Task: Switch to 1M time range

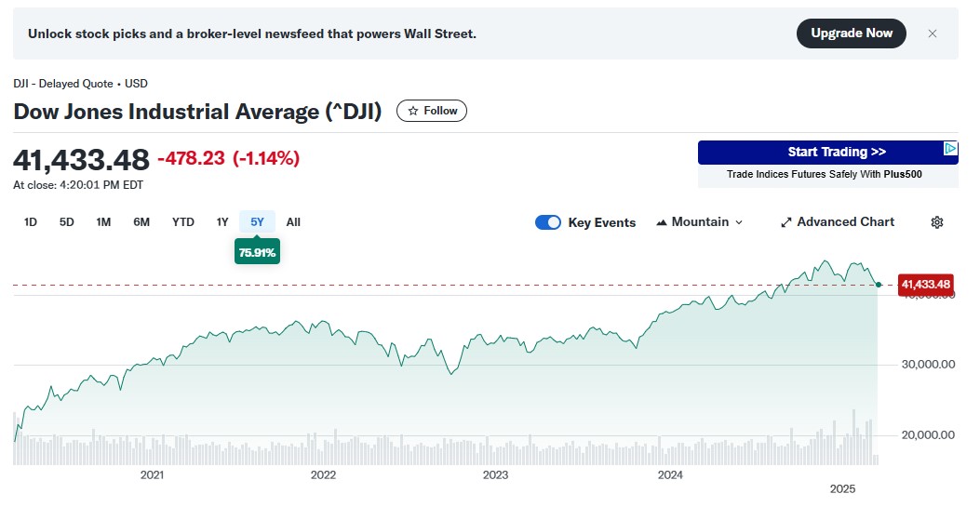Action: click(x=103, y=221)
